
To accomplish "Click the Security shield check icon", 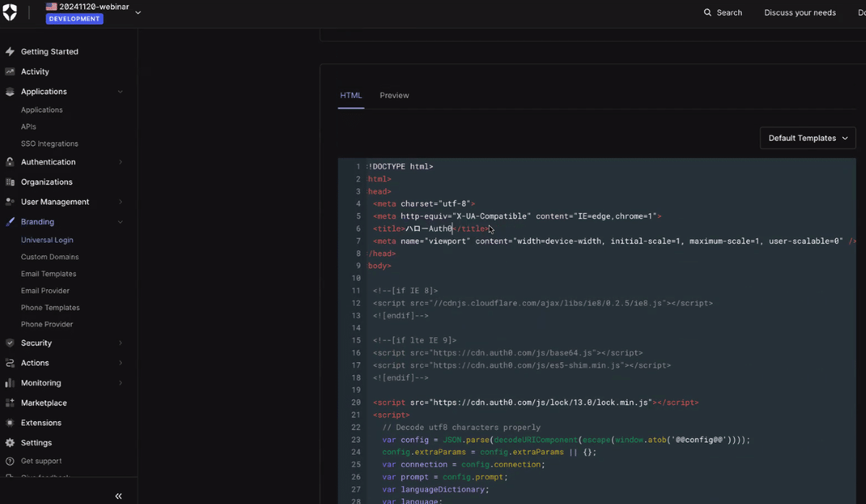I will (10, 343).
